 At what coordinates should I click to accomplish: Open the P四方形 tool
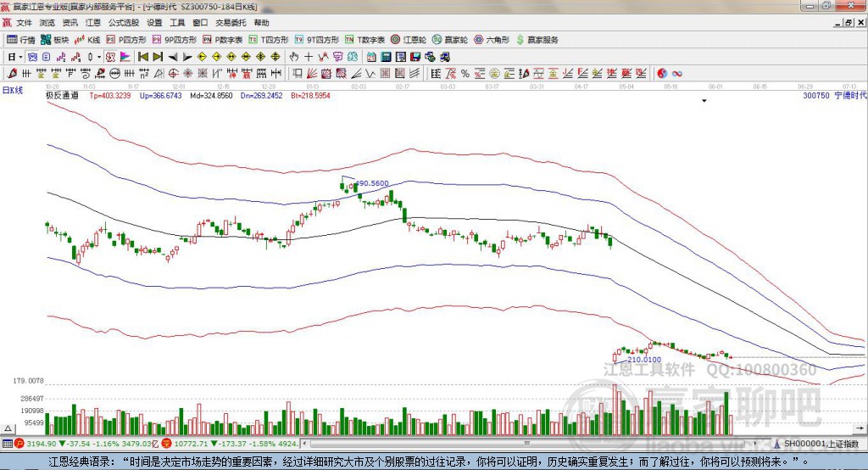pos(126,40)
